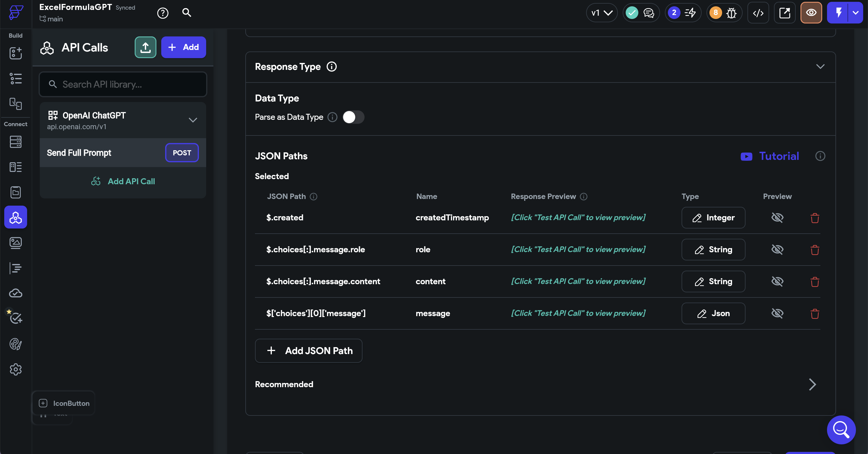This screenshot has height=454, width=868.
Task: Open the floating search help bubble
Action: 841,430
